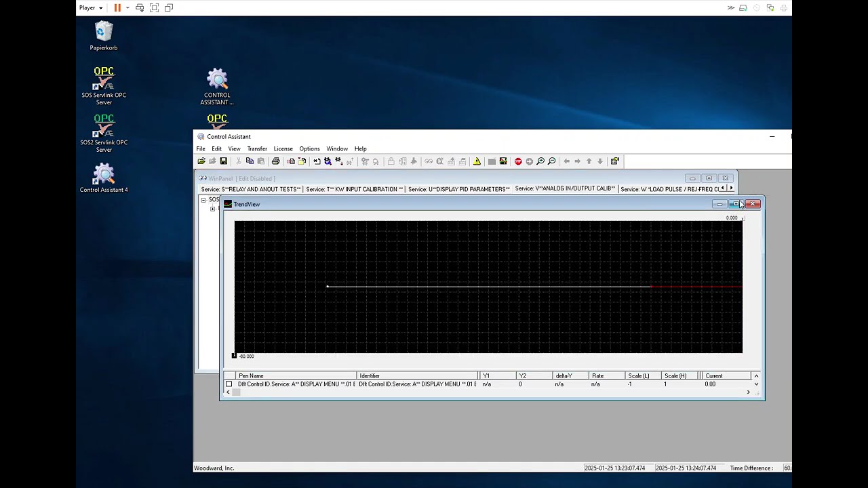
Task: Open the dropdown arrow next to pause button
Action: point(127,8)
